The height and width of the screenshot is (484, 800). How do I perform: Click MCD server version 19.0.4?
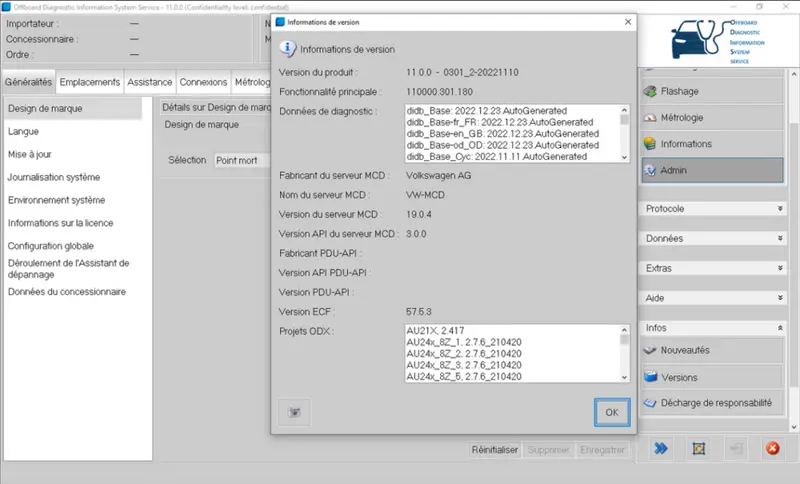[x=419, y=215]
